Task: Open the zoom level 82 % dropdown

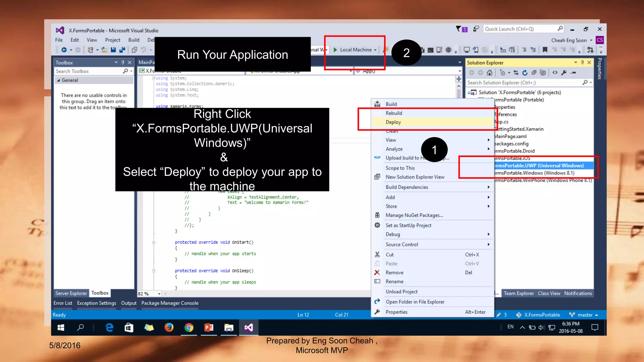Action: [159, 294]
